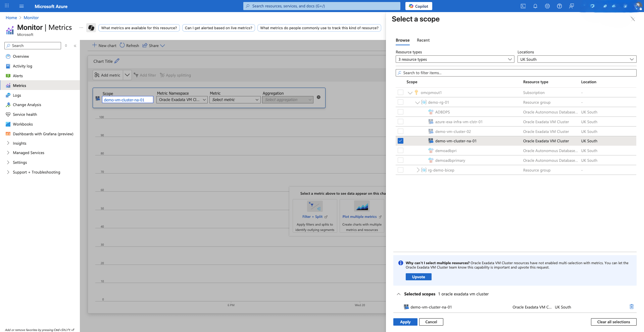Check the demo-vm-cluster-02 checkbox
The height and width of the screenshot is (332, 644).
[x=400, y=131]
